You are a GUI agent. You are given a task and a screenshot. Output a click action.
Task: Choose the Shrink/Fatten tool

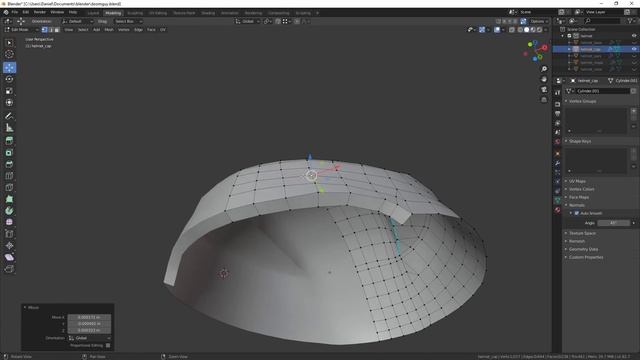(9, 246)
